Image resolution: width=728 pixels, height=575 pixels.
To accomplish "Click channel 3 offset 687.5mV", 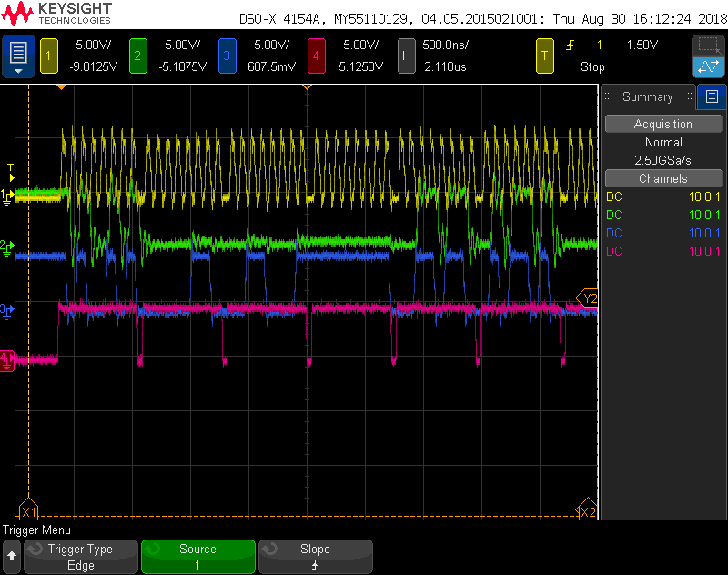I will click(x=271, y=66).
